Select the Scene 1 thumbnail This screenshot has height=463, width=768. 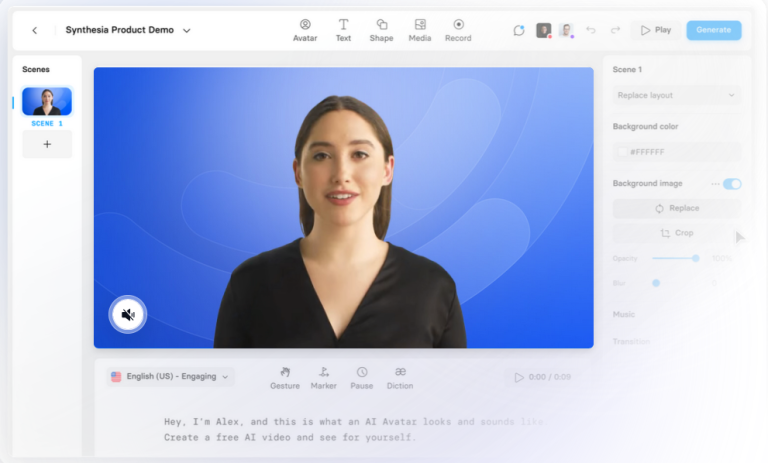pyautogui.click(x=47, y=102)
